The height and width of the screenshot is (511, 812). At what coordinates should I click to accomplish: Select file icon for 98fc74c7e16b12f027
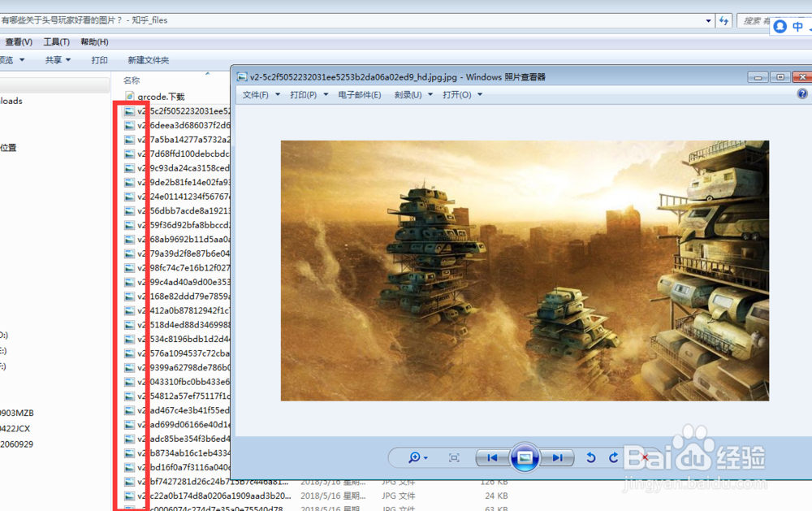(x=129, y=268)
